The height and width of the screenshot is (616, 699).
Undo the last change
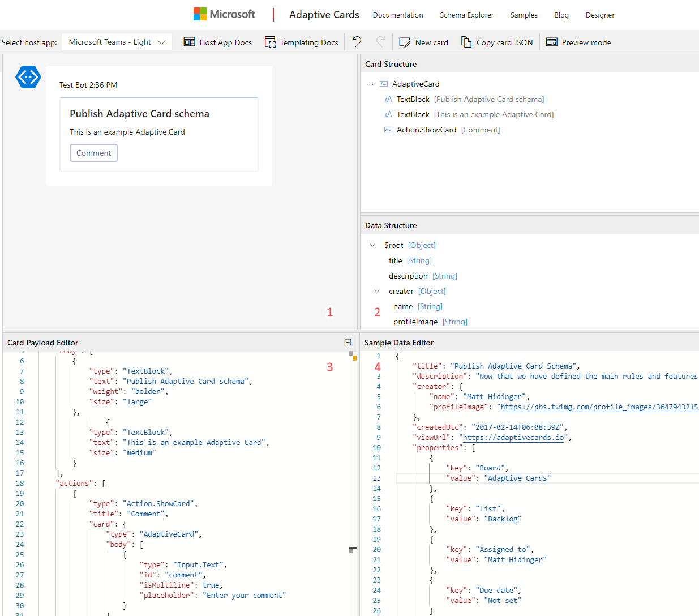[x=357, y=41]
